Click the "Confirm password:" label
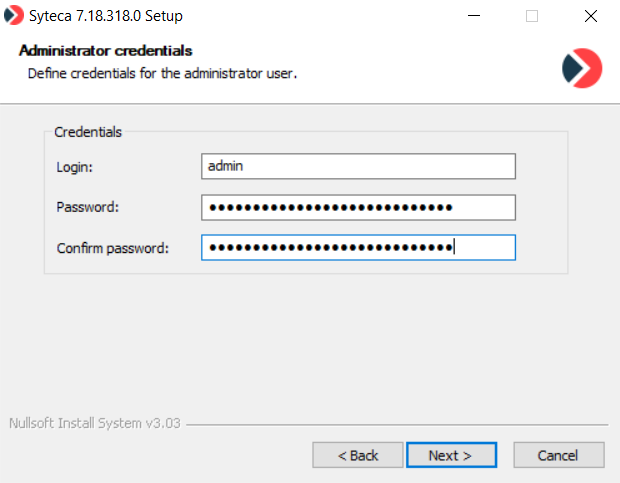The height and width of the screenshot is (483, 620). 112,248
